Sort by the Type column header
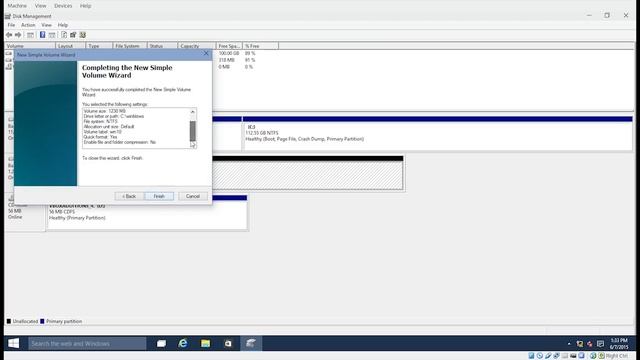The image size is (640, 360). (99, 46)
